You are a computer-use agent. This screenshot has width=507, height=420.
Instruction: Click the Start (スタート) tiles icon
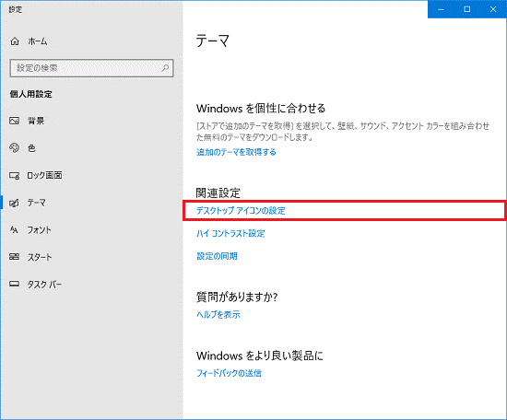[x=14, y=257]
